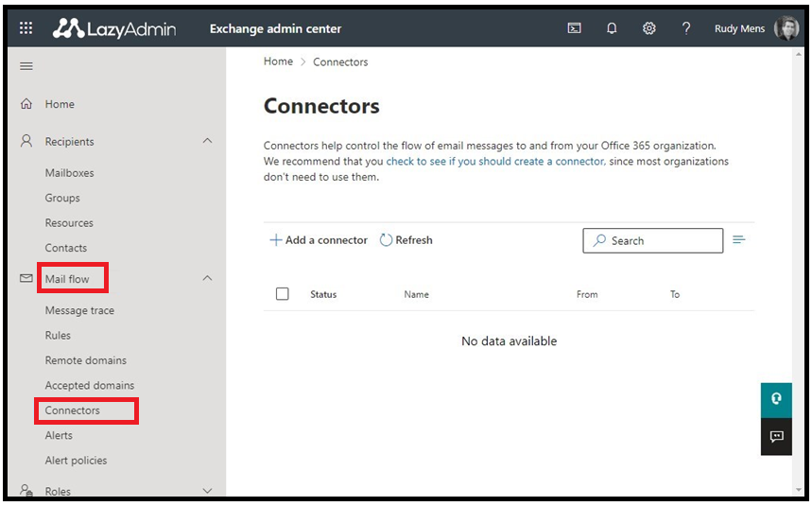
Task: Open the filter list options icon
Action: (739, 239)
